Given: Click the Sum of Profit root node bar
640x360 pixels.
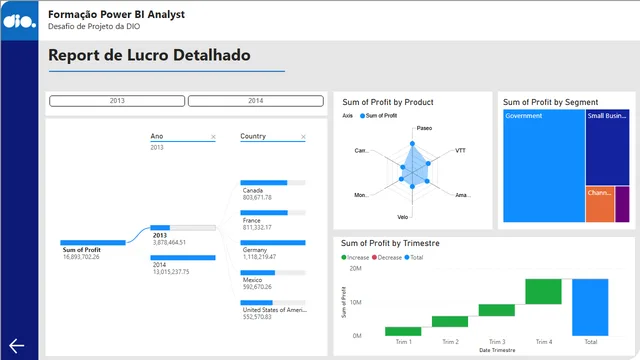Looking at the screenshot, I should pyautogui.click(x=93, y=242).
